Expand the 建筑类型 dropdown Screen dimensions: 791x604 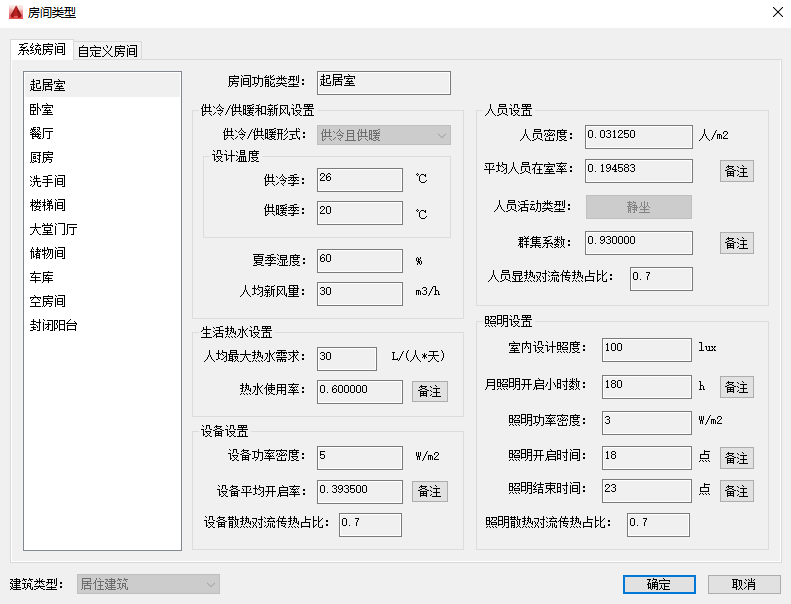coord(148,584)
